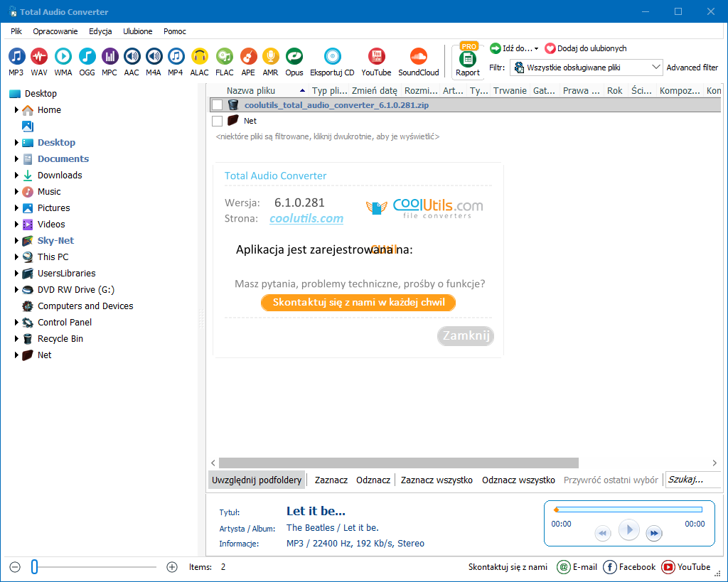Open the Opracowanie menu

pyautogui.click(x=55, y=31)
